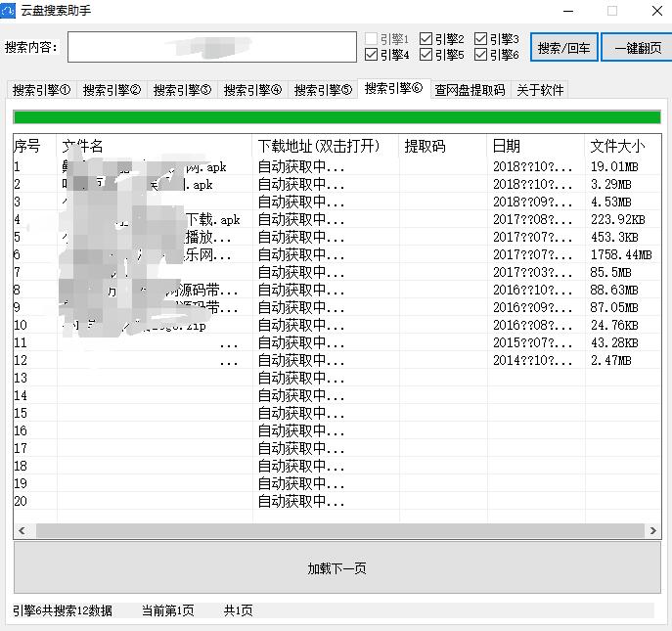Click the 共1页 status text

coord(239,610)
